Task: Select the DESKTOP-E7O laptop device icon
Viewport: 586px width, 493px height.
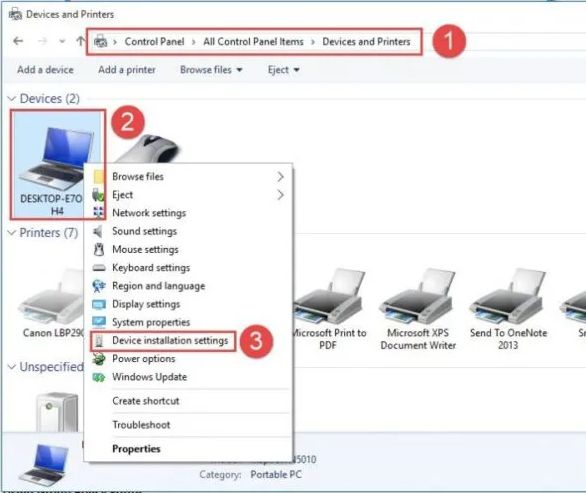Action: click(56, 164)
